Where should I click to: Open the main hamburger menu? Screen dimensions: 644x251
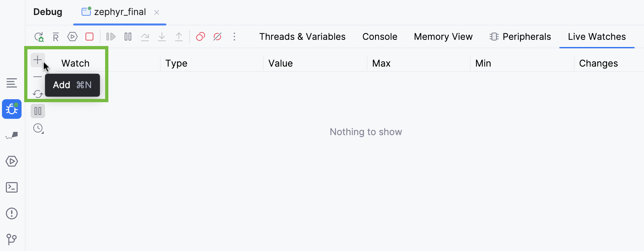coord(12,83)
